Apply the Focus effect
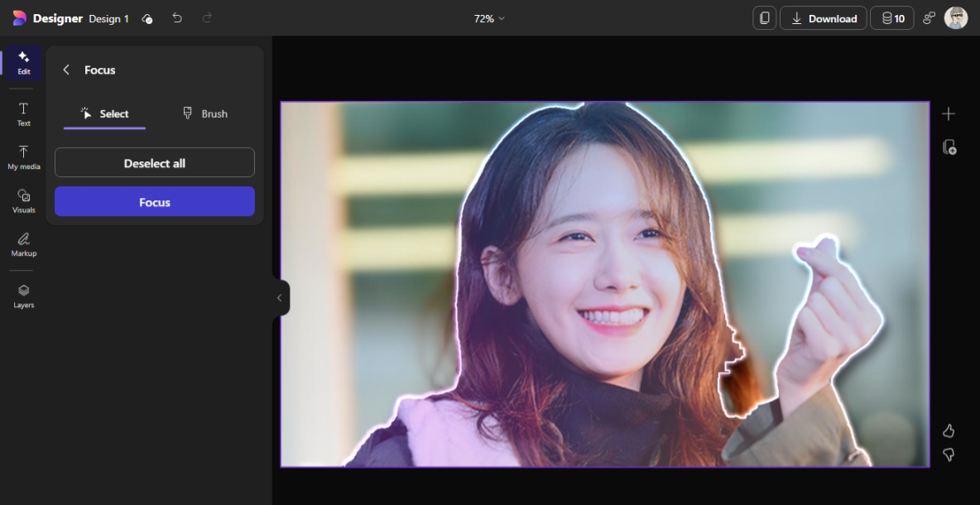 click(x=154, y=201)
